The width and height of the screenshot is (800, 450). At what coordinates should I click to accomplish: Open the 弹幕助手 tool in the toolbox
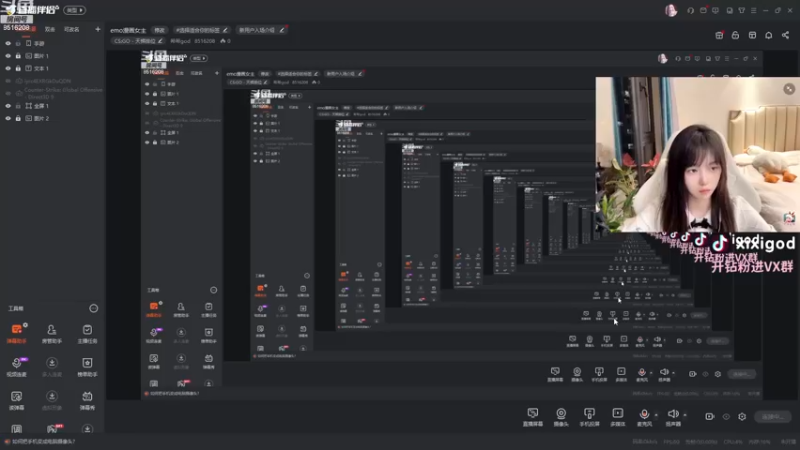pos(17,333)
